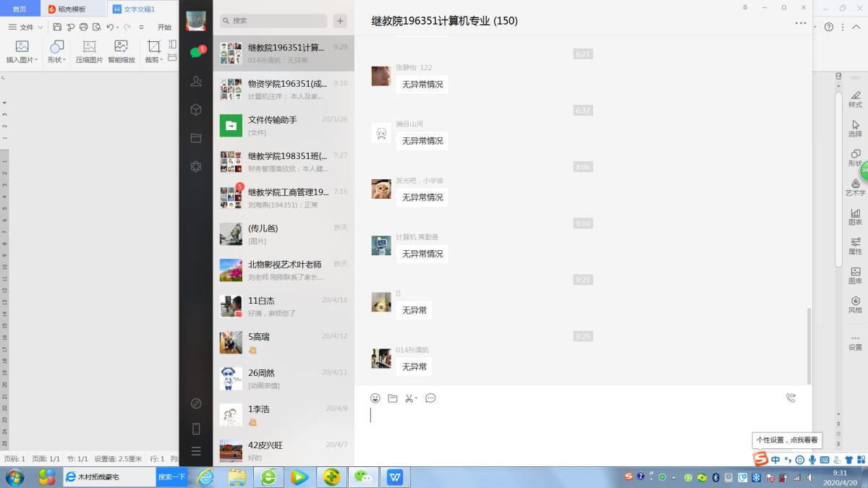Open WeChat Moments shutter sidebar icon
This screenshot has height=488, width=868.
click(196, 166)
